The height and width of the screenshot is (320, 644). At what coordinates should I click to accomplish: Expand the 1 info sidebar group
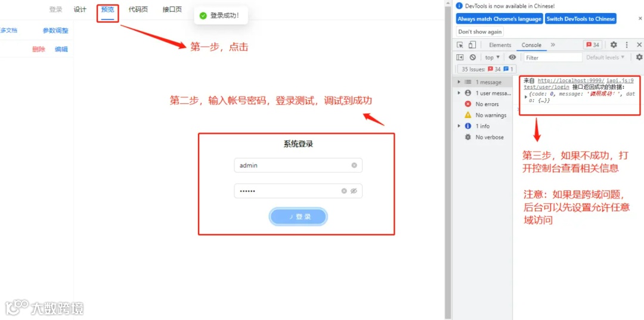(459, 126)
